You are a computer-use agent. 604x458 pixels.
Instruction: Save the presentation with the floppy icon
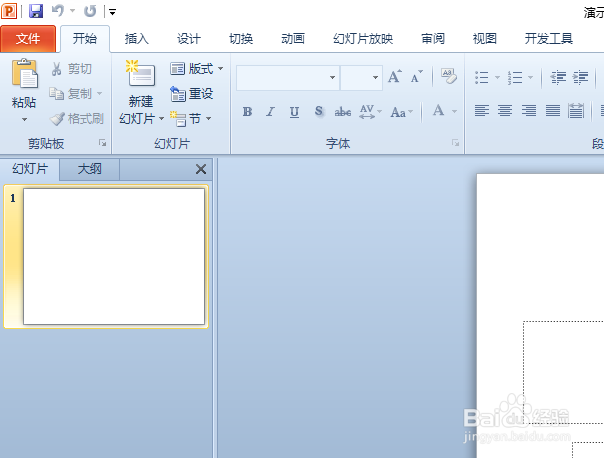(x=36, y=11)
